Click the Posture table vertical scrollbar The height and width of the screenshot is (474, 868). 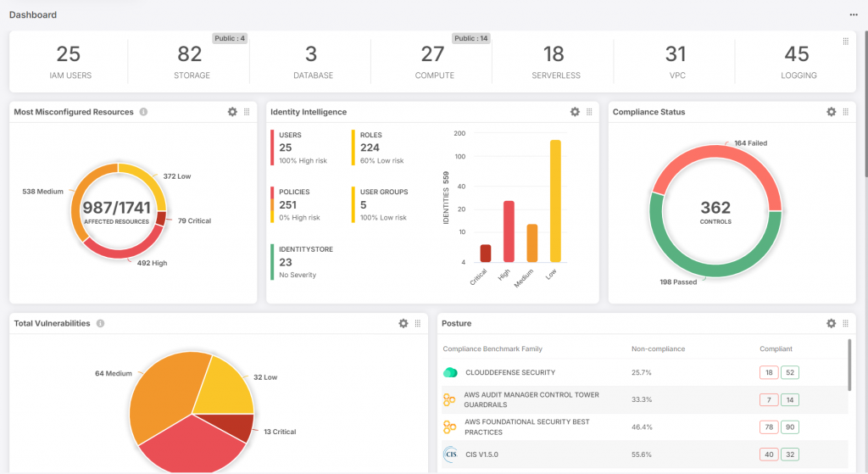pyautogui.click(x=849, y=365)
